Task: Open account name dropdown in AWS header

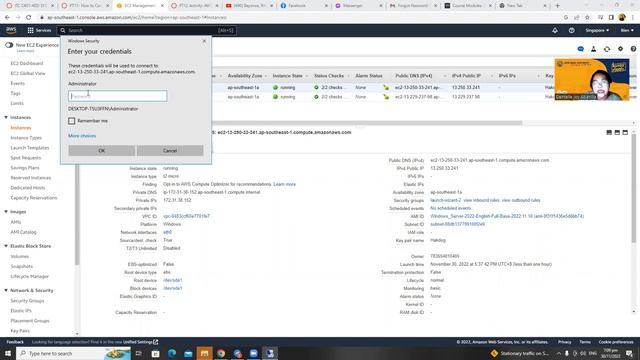Action: point(627,30)
